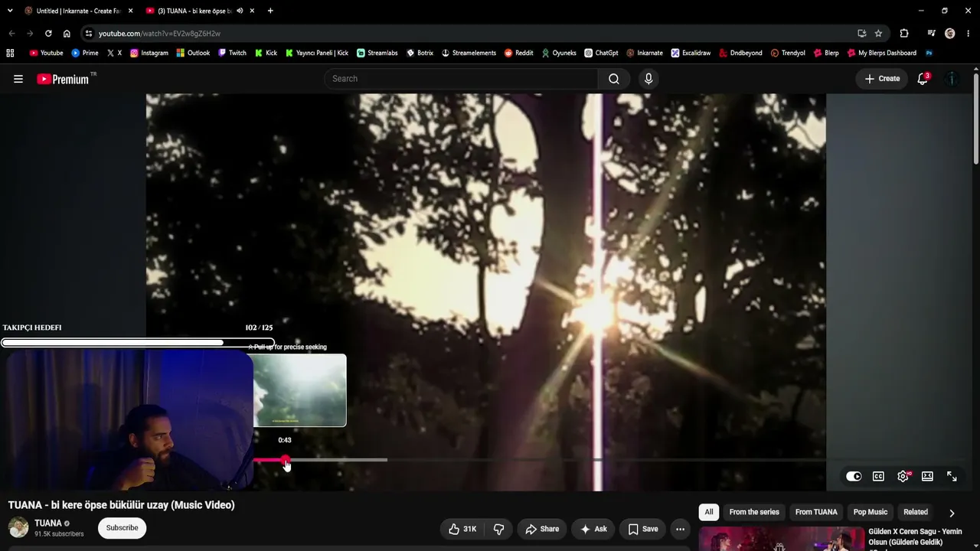Select the Pop Music chip

[871, 512]
